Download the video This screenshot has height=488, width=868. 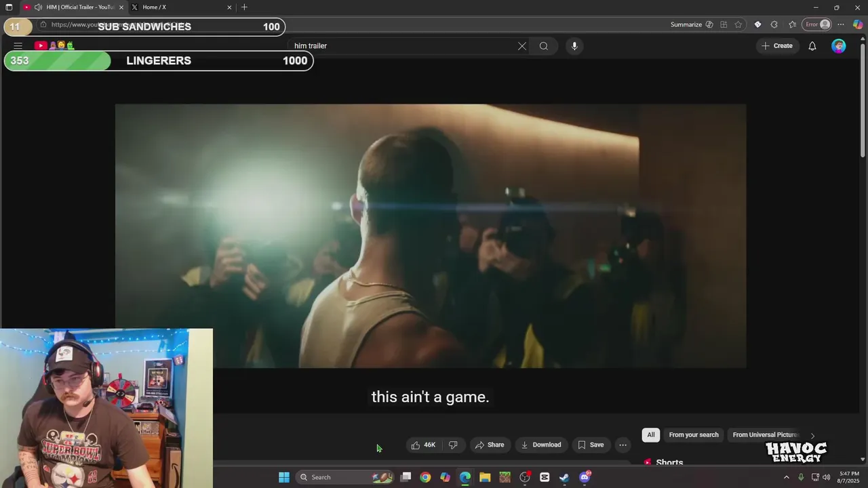click(541, 445)
